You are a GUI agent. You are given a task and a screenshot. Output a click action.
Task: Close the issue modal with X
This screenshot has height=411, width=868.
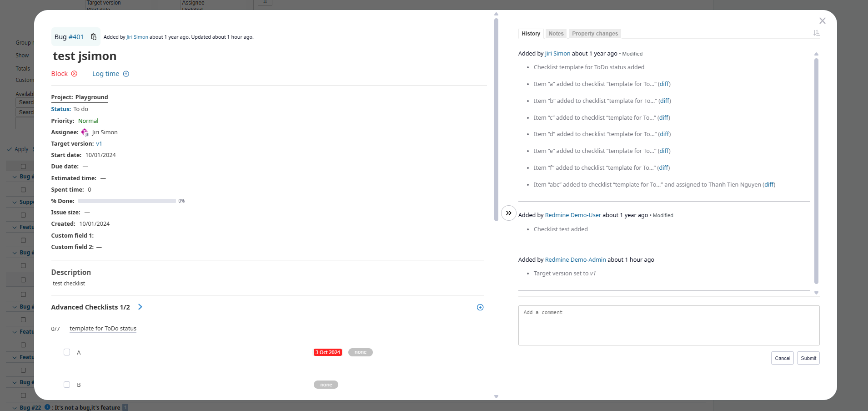point(822,21)
